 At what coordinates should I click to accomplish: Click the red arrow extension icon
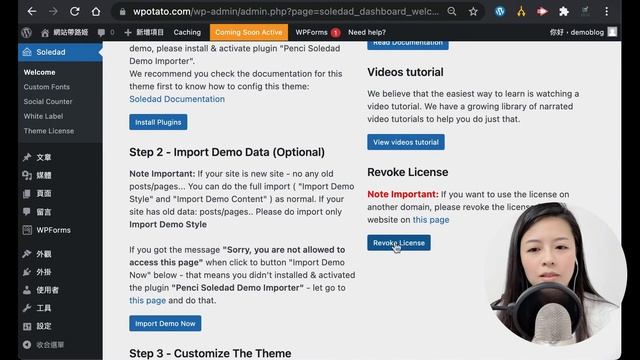coord(542,11)
